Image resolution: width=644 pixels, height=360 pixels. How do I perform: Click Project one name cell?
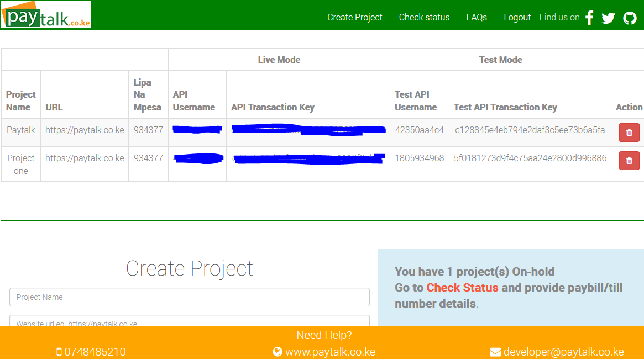[x=20, y=164]
